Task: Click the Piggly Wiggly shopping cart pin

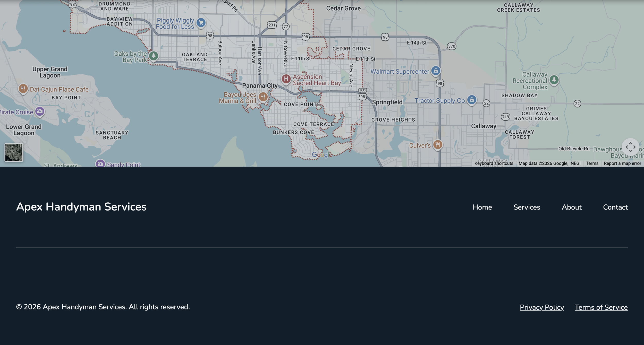Action: coord(201,23)
